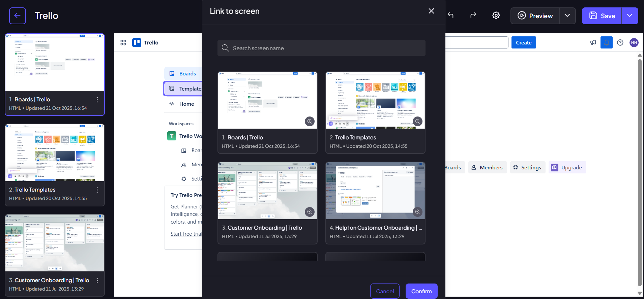The image size is (644, 299).
Task: Click the undo arrow icon
Action: tap(451, 15)
